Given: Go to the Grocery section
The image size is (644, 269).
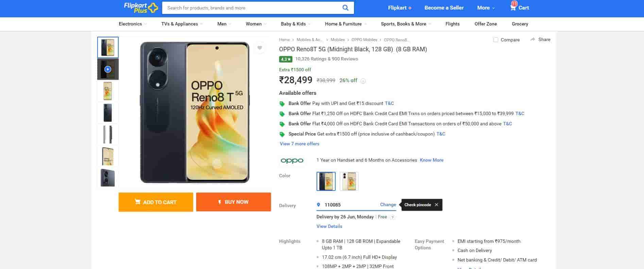Looking at the screenshot, I should tap(520, 24).
